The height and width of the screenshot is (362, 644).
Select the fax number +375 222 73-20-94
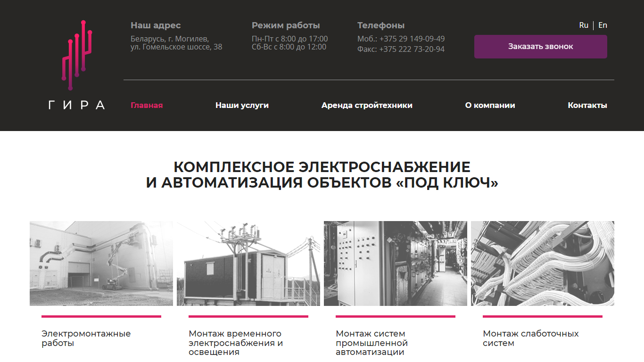click(x=412, y=49)
